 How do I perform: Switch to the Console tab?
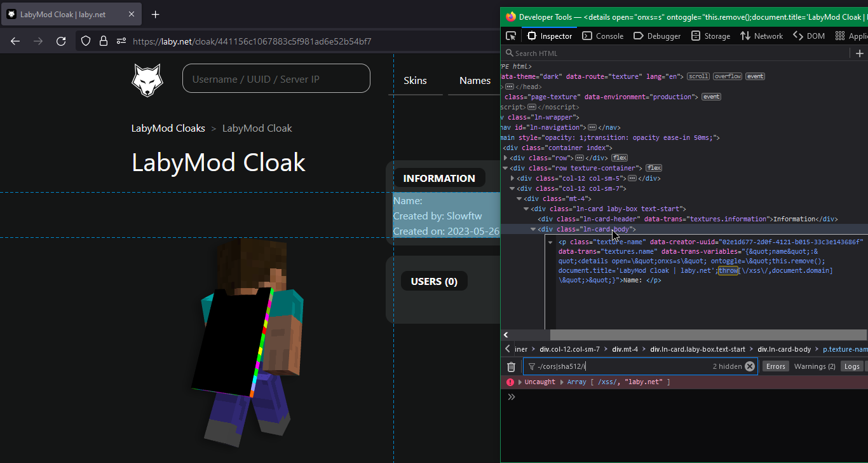(603, 36)
